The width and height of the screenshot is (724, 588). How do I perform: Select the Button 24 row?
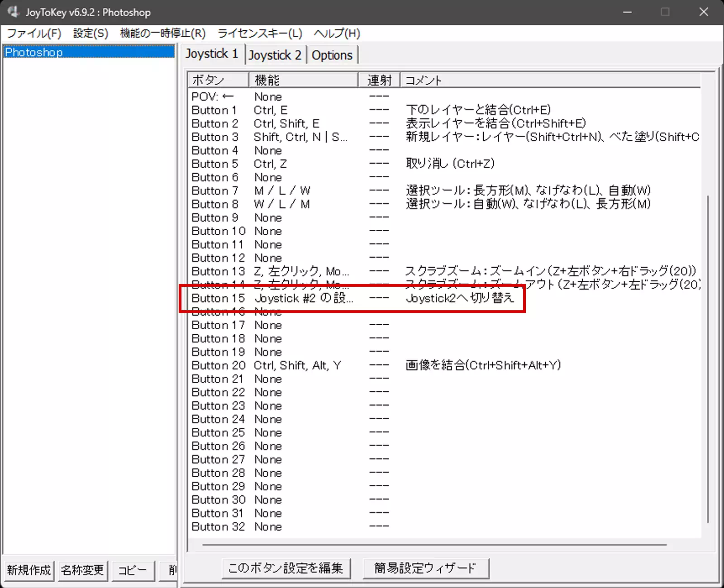(445, 419)
